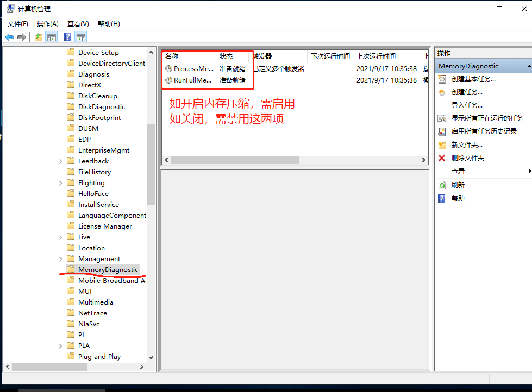The height and width of the screenshot is (392, 532).
Task: Expand the Flighting folder arrow
Action: click(60, 183)
